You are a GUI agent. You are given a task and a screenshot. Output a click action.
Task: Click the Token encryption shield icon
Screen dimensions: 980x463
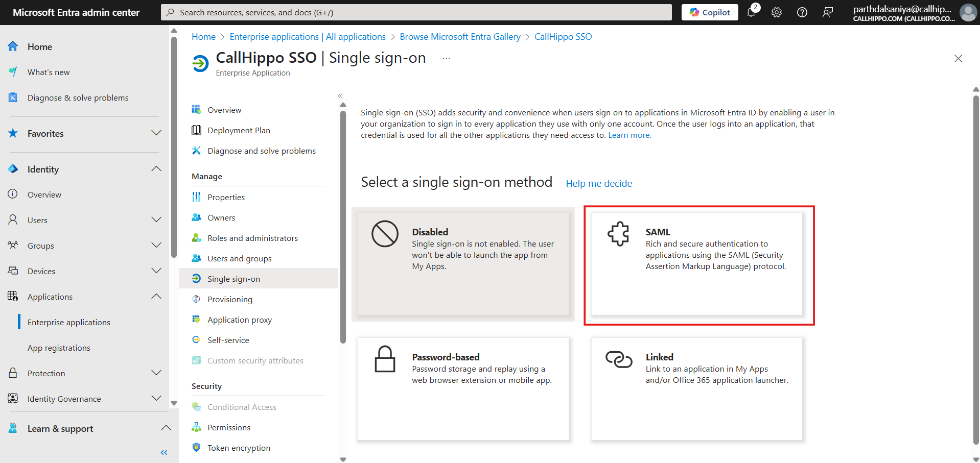click(x=196, y=448)
